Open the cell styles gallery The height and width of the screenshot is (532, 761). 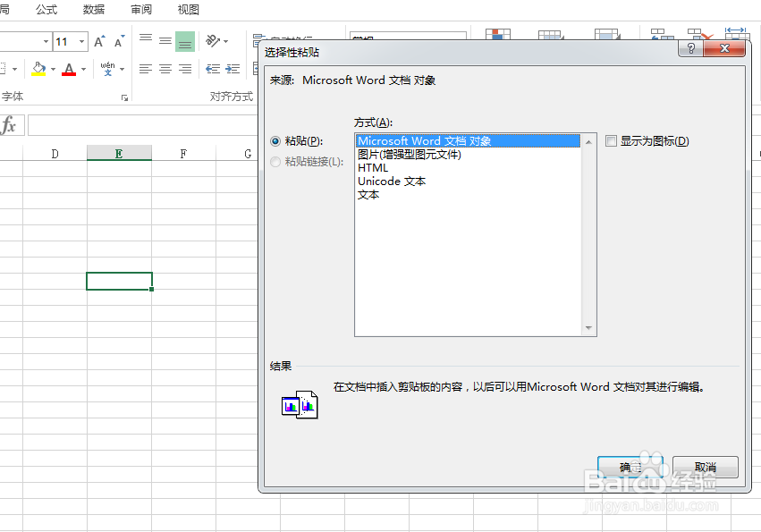(x=607, y=34)
